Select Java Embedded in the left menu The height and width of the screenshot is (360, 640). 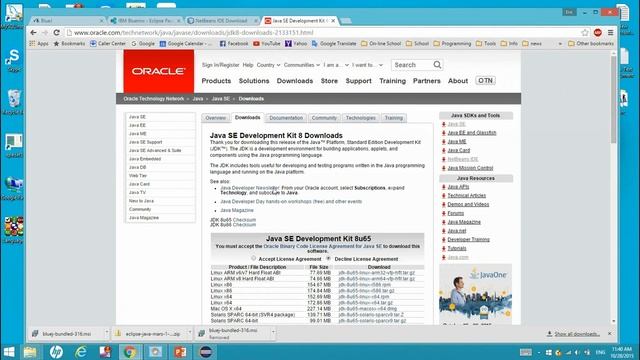pos(145,159)
